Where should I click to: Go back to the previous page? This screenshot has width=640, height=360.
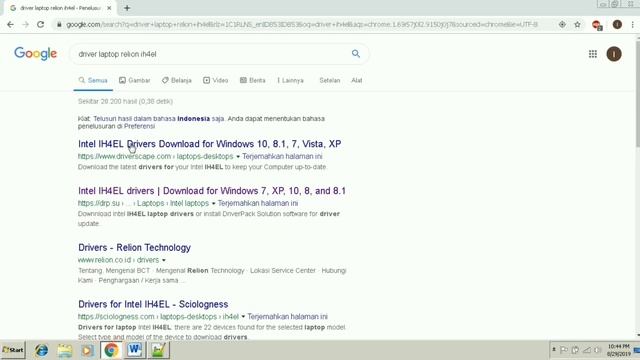pyautogui.click(x=10, y=24)
